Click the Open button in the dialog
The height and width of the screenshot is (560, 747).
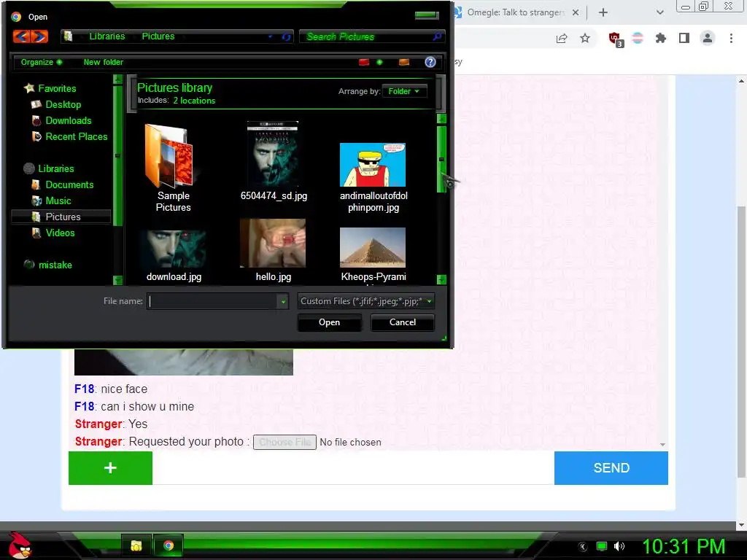[329, 322]
